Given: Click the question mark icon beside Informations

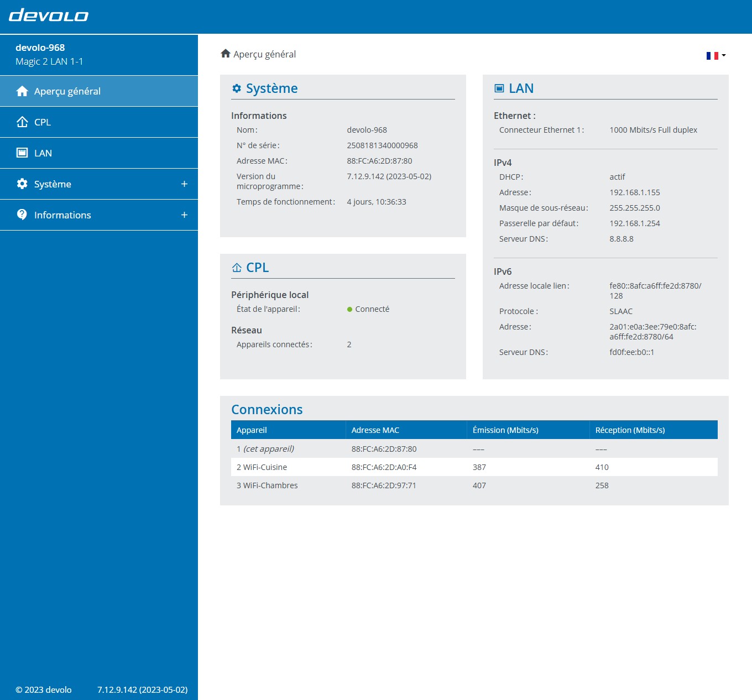Looking at the screenshot, I should (x=22, y=215).
